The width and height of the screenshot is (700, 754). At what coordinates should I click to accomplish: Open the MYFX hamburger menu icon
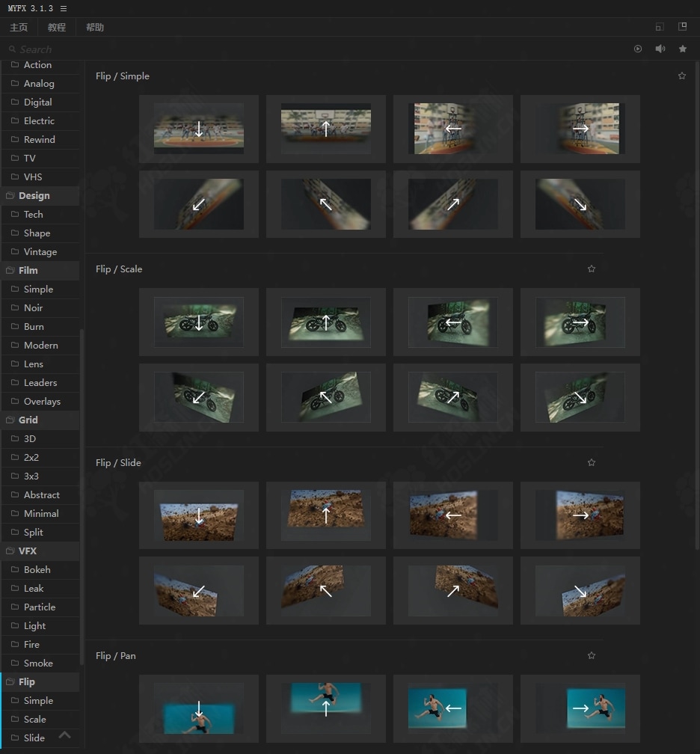pos(64,8)
